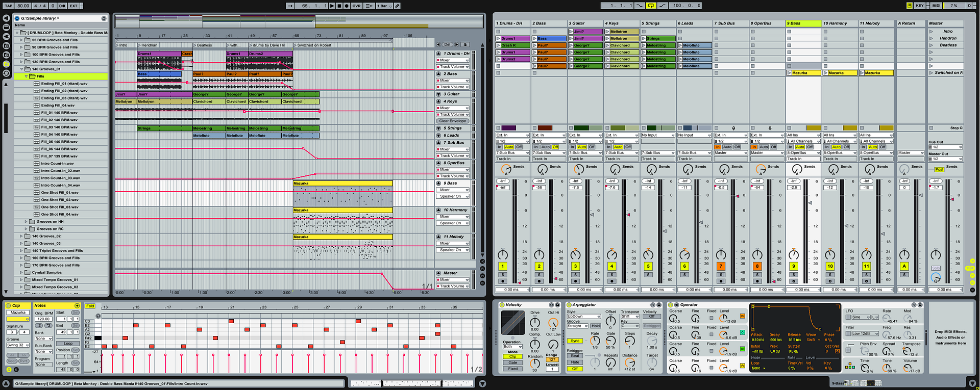980x390 pixels.
Task: Click the transport Record button
Action: [x=346, y=6]
